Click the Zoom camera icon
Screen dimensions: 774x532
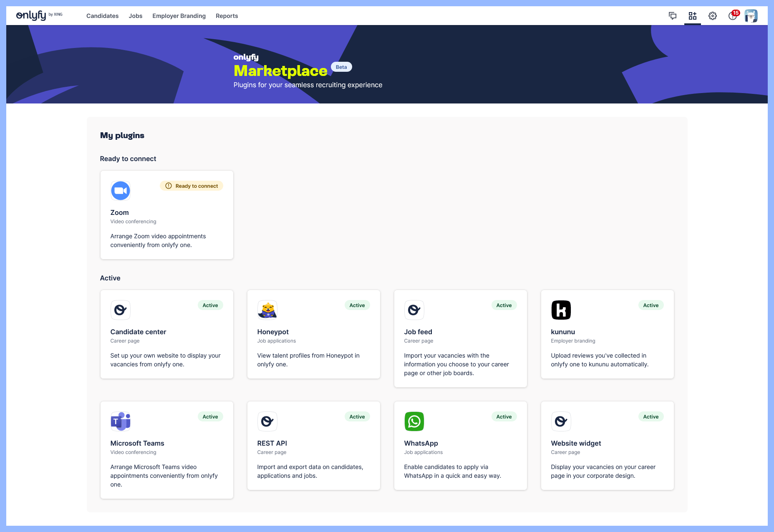(x=121, y=191)
